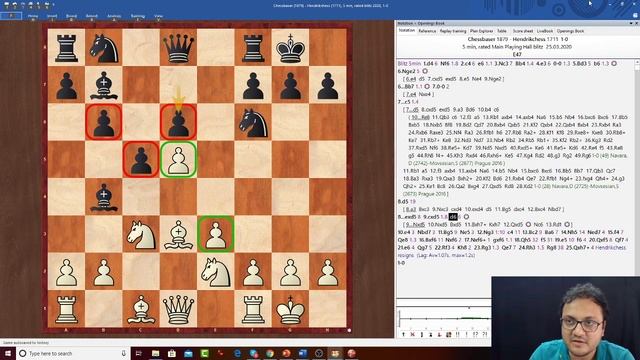Click the red X delete annotation icon
Screen dimensions: 640x360
pyautogui.click(x=413, y=334)
